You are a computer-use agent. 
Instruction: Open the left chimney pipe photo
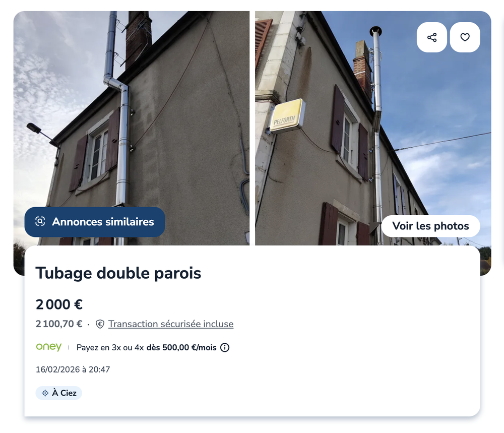(132, 128)
